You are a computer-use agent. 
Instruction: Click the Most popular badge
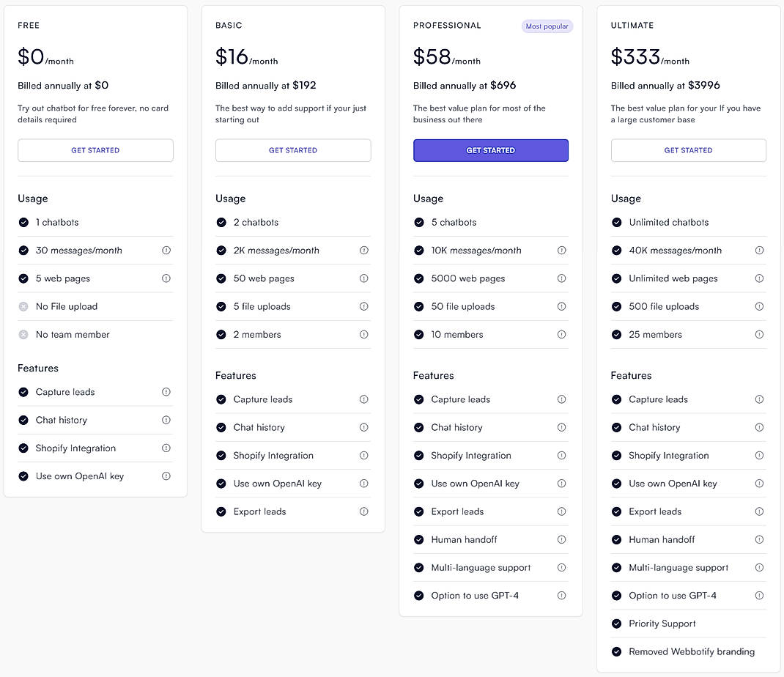tap(547, 26)
